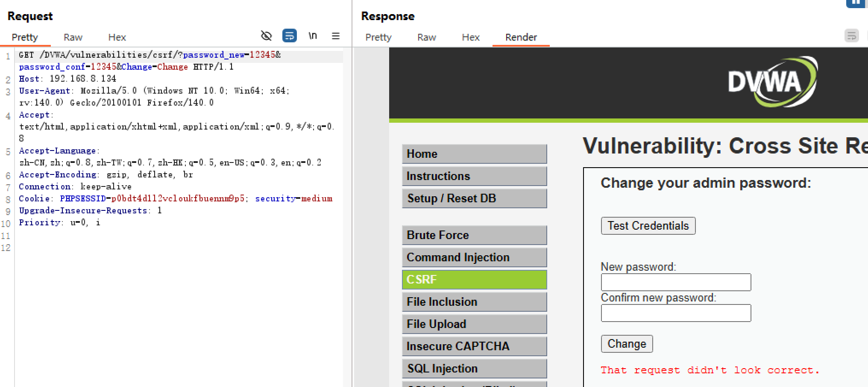Open the Request hamburger menu
868x387 pixels.
[x=336, y=36]
